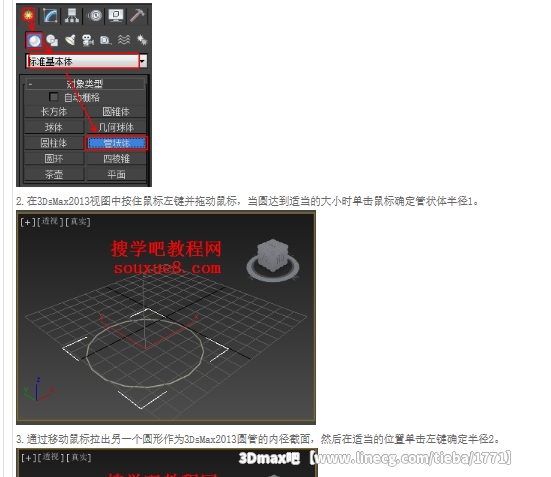Viewport: 551px width, 477px height.
Task: Open the Motion panel tab
Action: coord(95,16)
